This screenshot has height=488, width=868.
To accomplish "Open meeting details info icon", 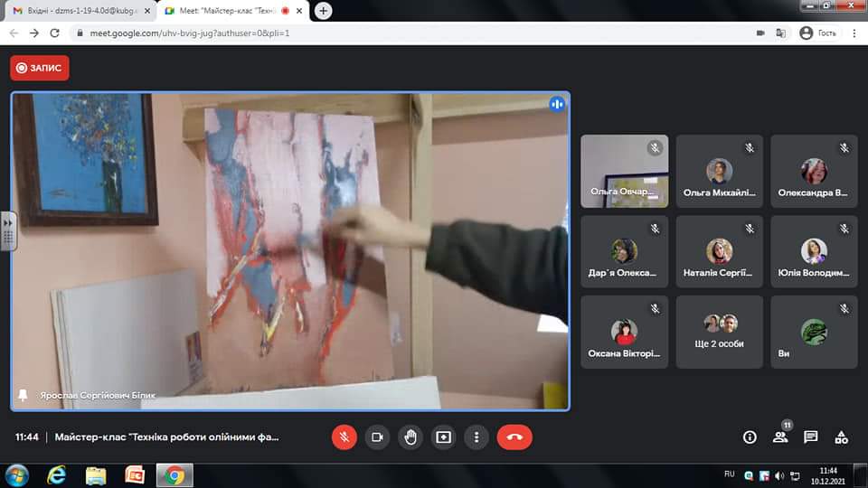I will 750,437.
